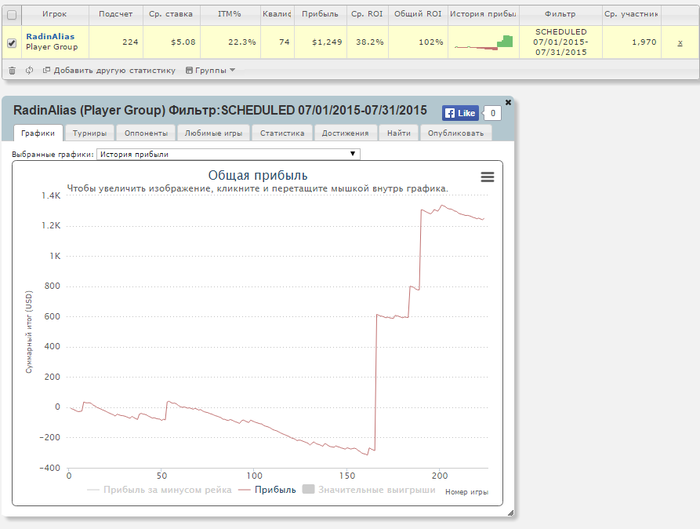
Task: Switch to the 'Достижения' tab
Action: click(x=345, y=133)
